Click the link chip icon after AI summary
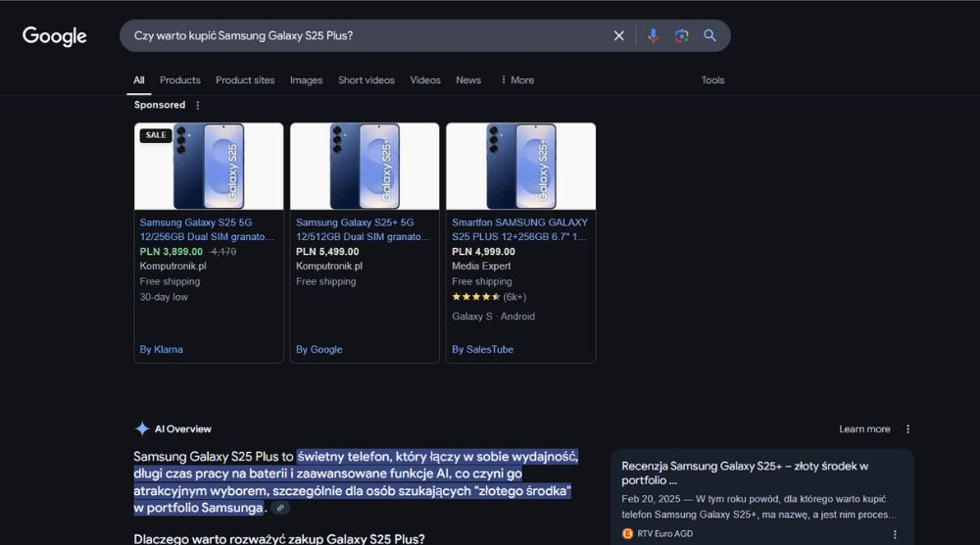Image resolution: width=980 pixels, height=545 pixels. coord(280,508)
